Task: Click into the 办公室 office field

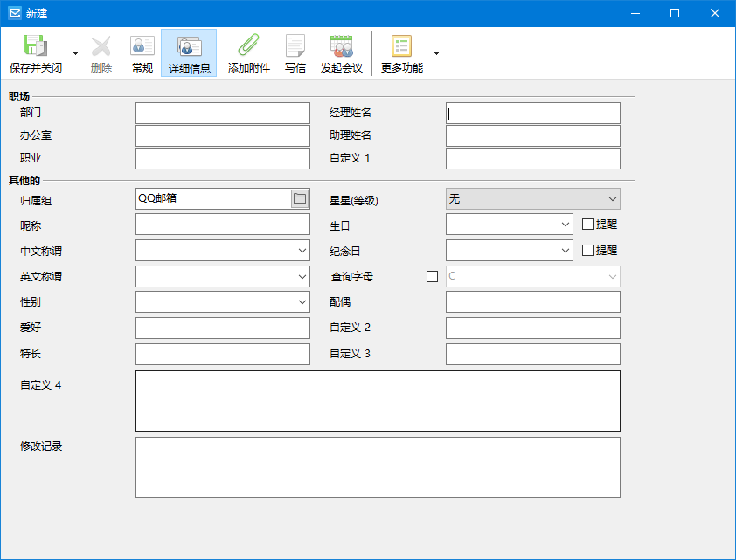Action: click(223, 136)
